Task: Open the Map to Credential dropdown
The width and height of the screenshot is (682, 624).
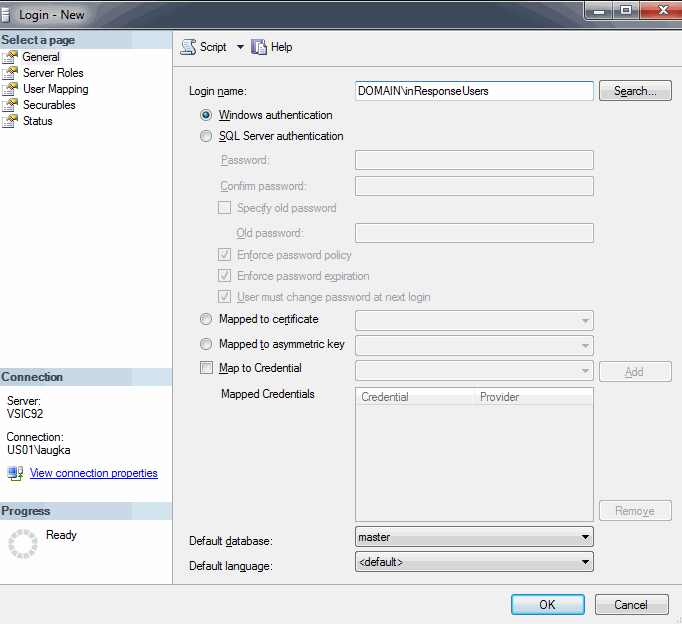Action: click(474, 371)
